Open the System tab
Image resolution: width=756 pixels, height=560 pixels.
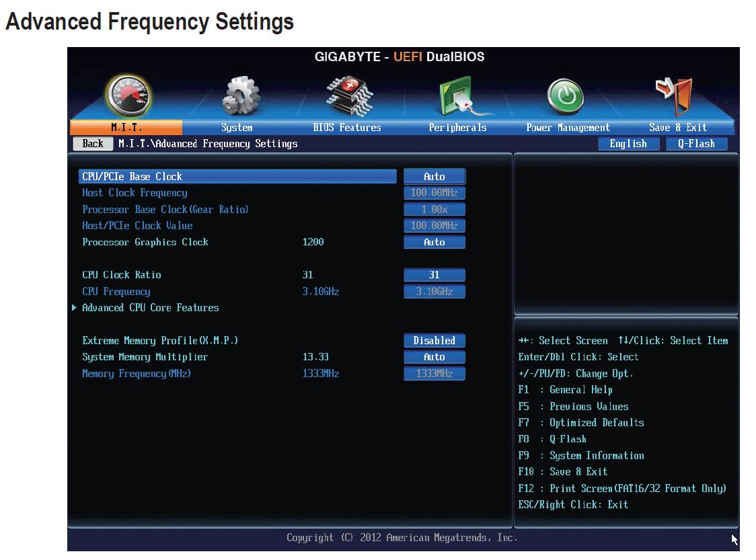pyautogui.click(x=237, y=128)
